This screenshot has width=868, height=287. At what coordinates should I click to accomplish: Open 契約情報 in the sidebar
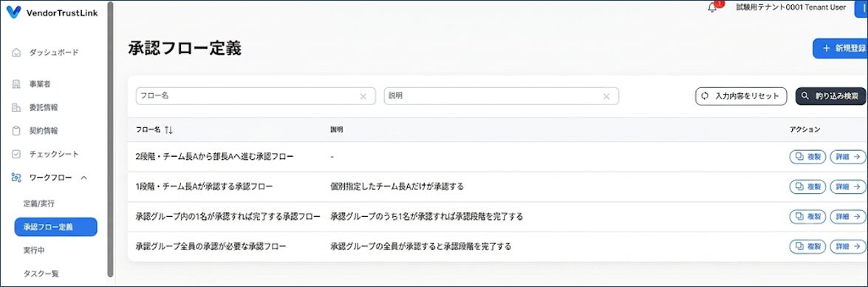pos(44,131)
